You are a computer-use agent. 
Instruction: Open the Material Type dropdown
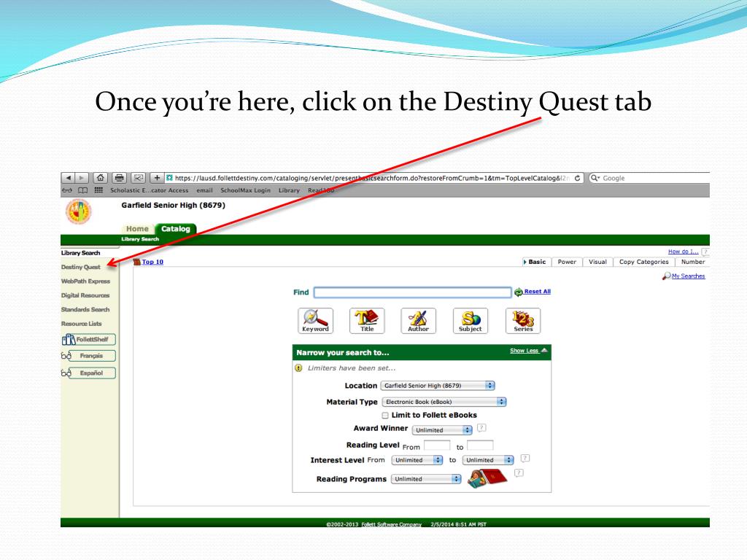(x=444, y=402)
